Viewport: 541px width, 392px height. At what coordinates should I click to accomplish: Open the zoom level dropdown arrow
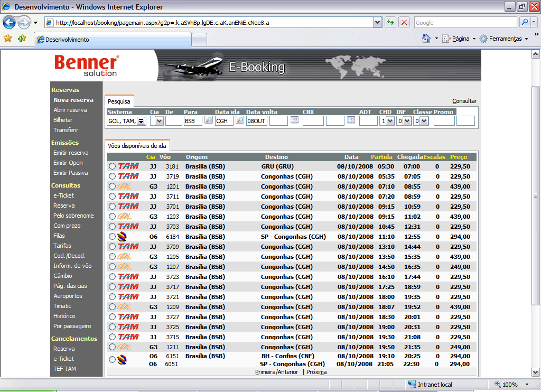527,385
